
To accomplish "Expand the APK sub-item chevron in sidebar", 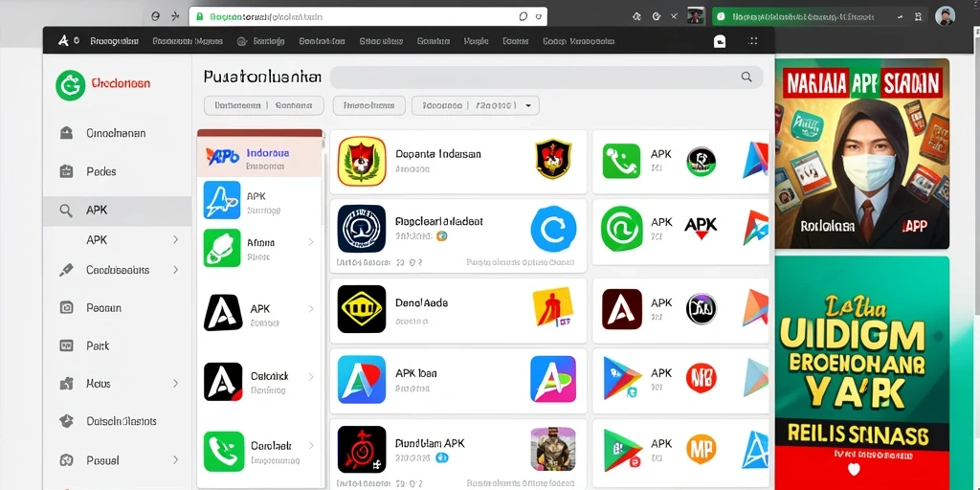I will click(x=176, y=239).
